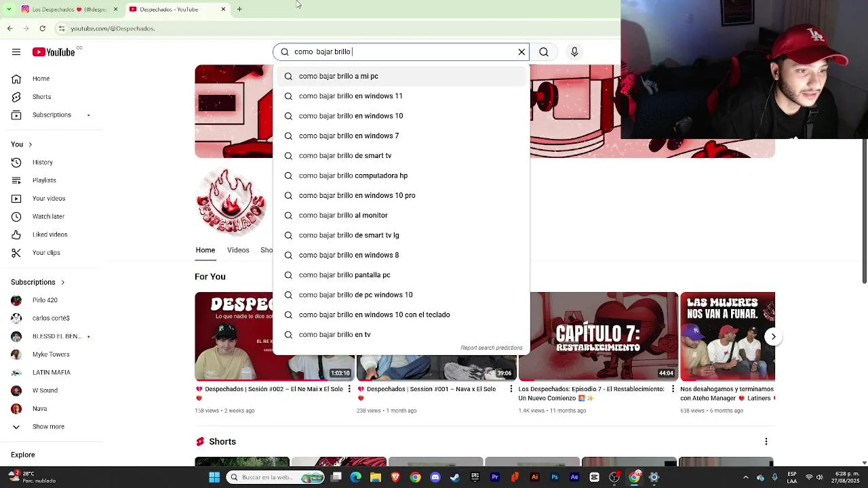Viewport: 868px width, 488px height.
Task: Switch to the channel Home tab
Action: click(205, 250)
